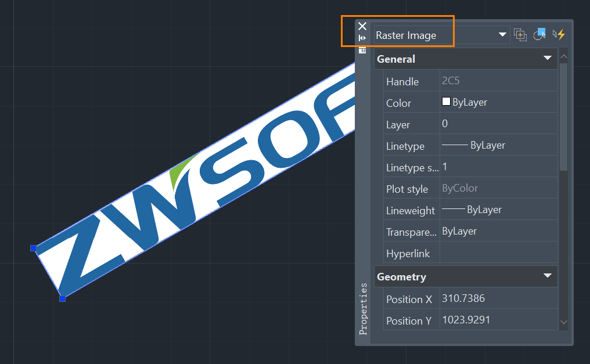Click the Transparency ByLayer value
This screenshot has height=364, width=590.
coord(499,231)
